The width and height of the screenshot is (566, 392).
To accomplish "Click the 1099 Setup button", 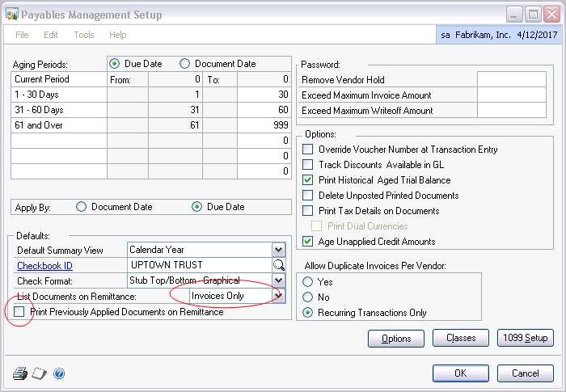I will pos(525,338).
